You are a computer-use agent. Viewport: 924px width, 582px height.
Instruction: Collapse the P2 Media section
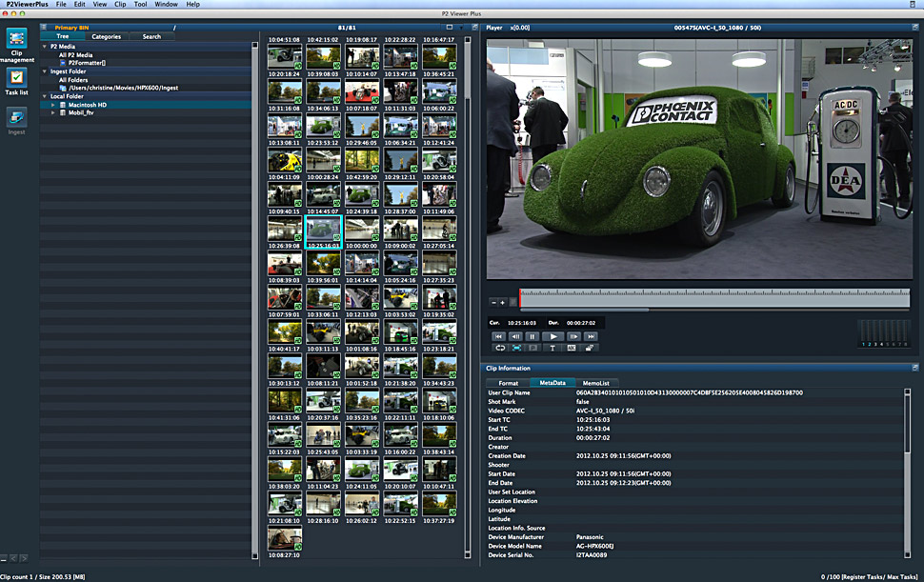tap(45, 46)
